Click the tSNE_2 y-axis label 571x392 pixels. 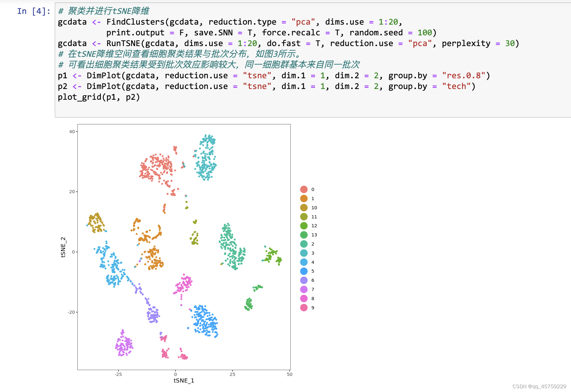(63, 247)
